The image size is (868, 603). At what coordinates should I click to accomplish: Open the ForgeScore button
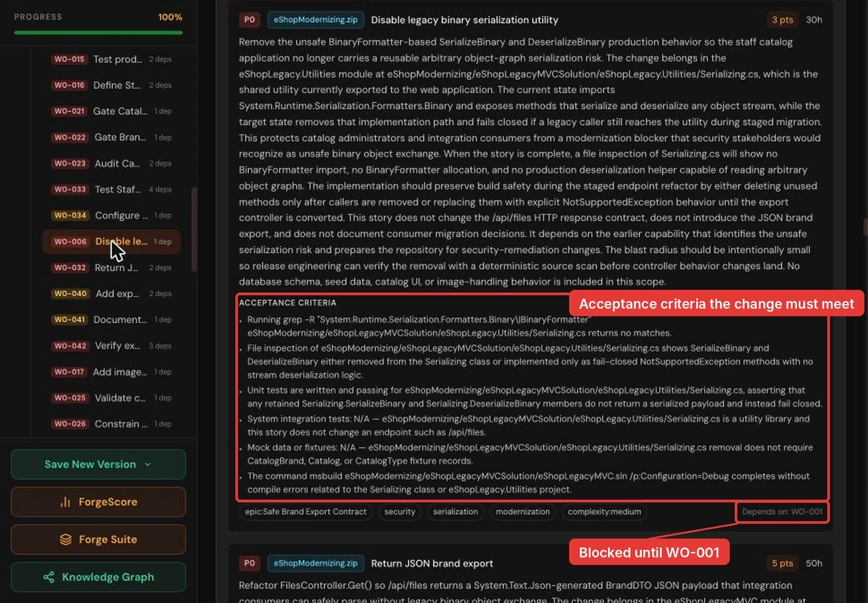point(98,502)
